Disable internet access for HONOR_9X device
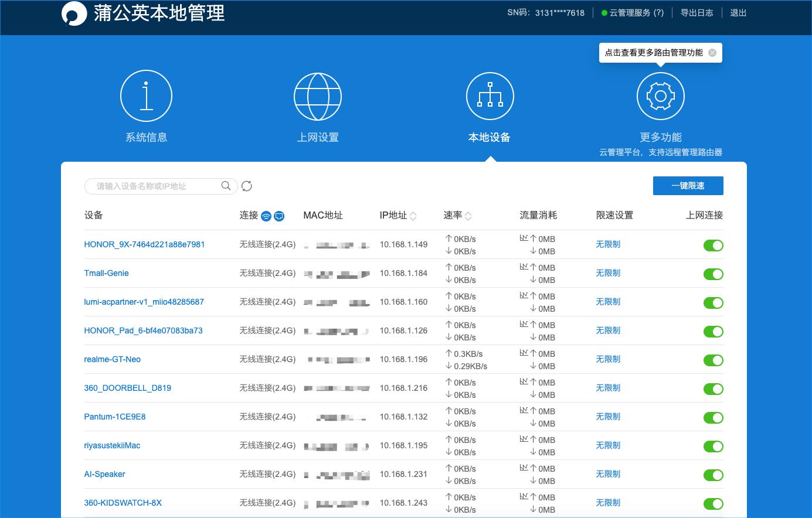This screenshot has height=518, width=812. (x=714, y=246)
